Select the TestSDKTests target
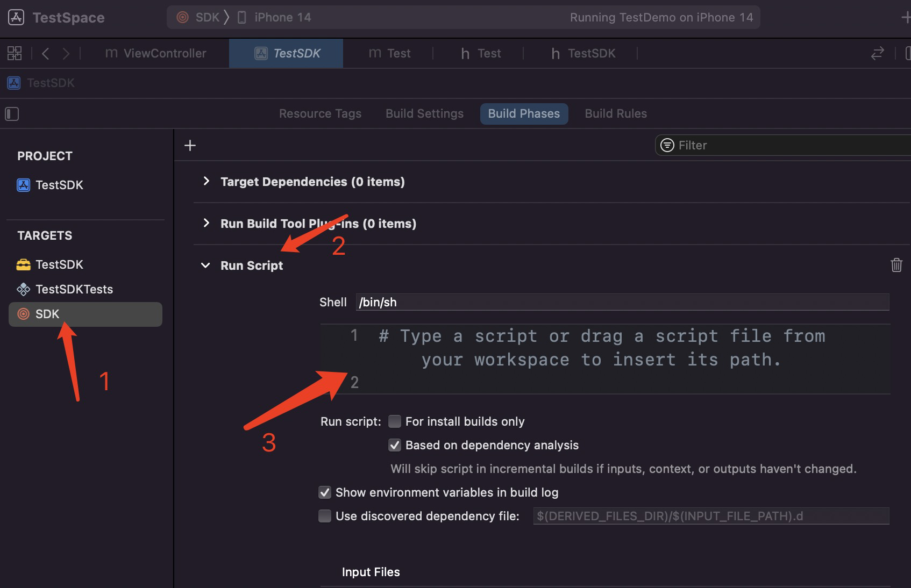Viewport: 911px width, 588px height. pos(65,289)
